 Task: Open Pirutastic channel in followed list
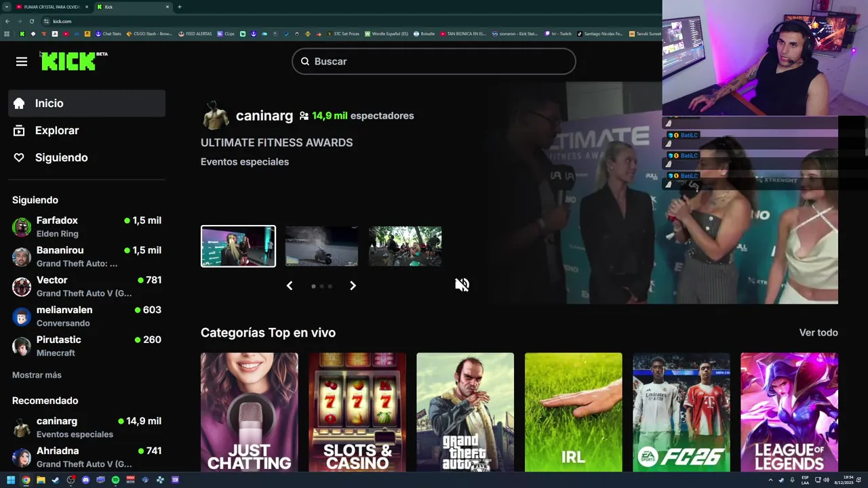coord(87,346)
